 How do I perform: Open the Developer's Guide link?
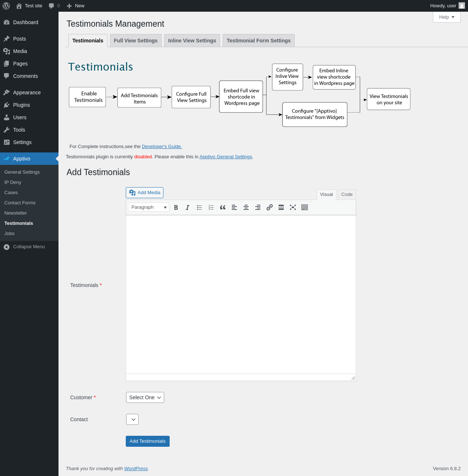[162, 147]
